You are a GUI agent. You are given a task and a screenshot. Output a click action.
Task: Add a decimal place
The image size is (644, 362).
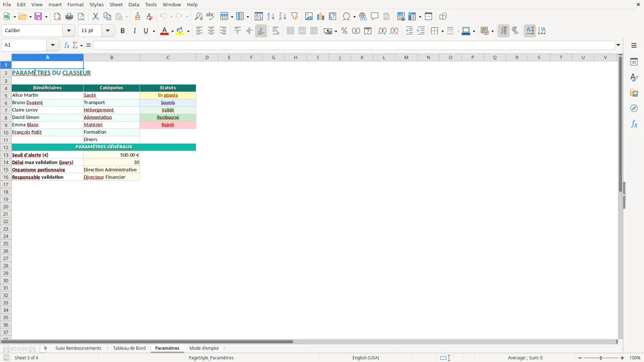tap(382, 31)
